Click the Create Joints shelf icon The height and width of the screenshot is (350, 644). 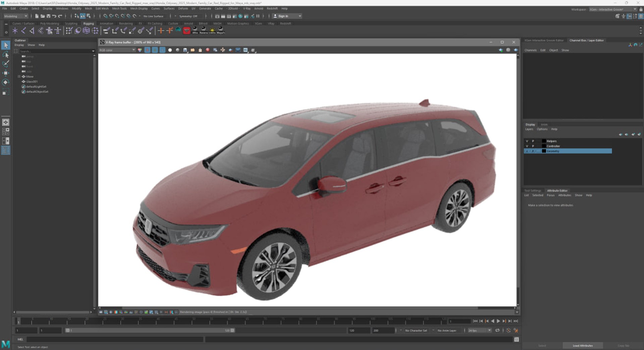(23, 31)
